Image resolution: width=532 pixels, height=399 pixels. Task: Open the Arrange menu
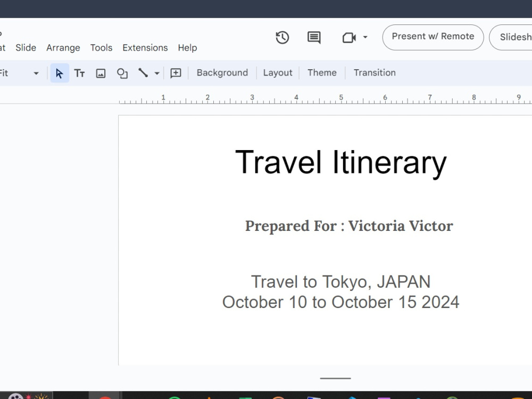63,48
